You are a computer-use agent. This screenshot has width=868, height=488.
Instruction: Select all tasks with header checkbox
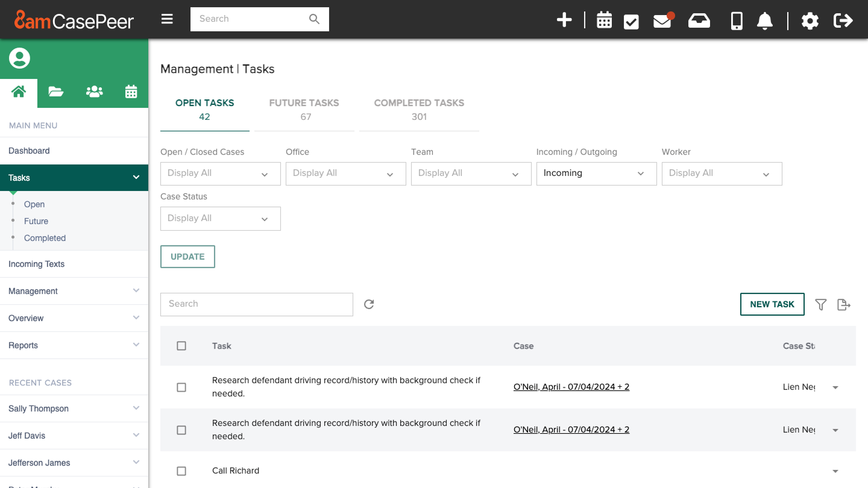(x=181, y=346)
